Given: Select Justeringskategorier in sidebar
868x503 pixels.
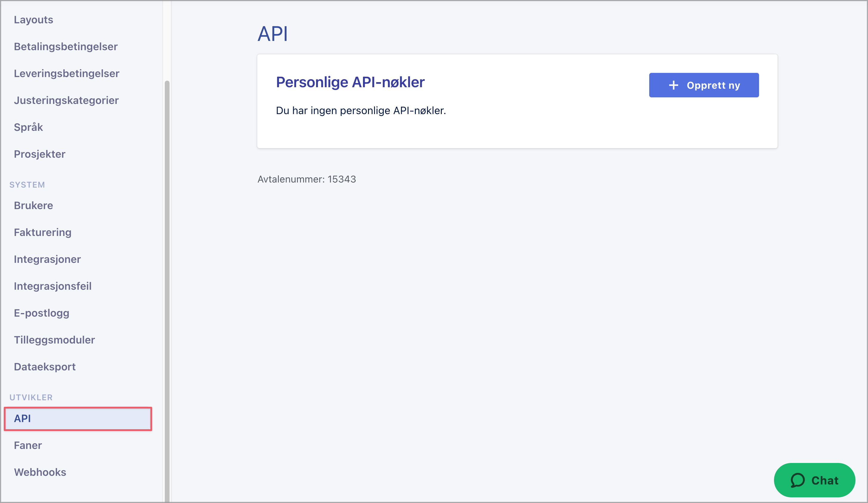Looking at the screenshot, I should click(66, 100).
